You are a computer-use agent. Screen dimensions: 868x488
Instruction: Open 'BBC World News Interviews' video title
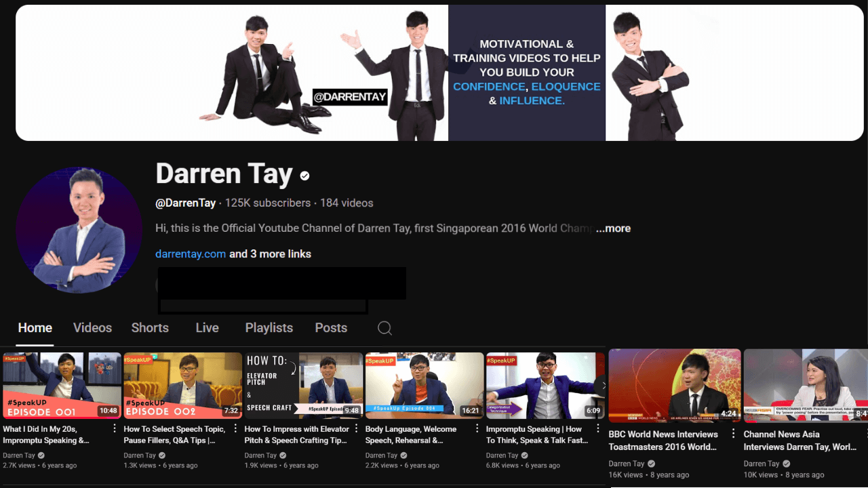tap(663, 441)
